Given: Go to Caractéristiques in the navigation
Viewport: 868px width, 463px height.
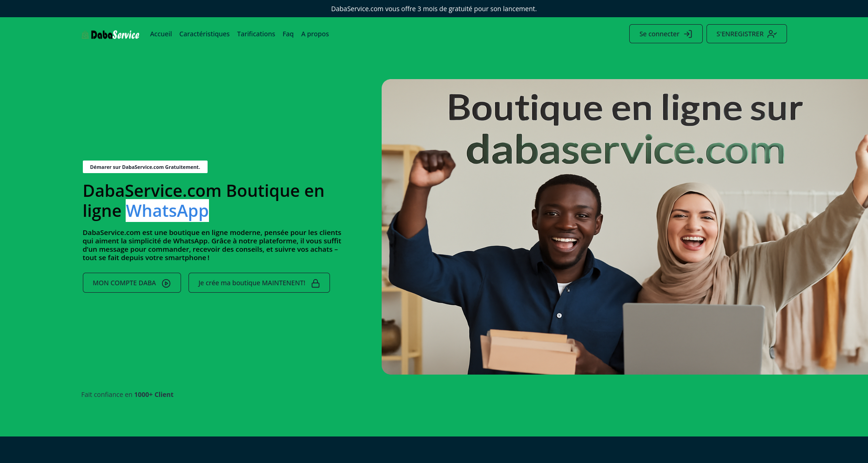Looking at the screenshot, I should (204, 34).
